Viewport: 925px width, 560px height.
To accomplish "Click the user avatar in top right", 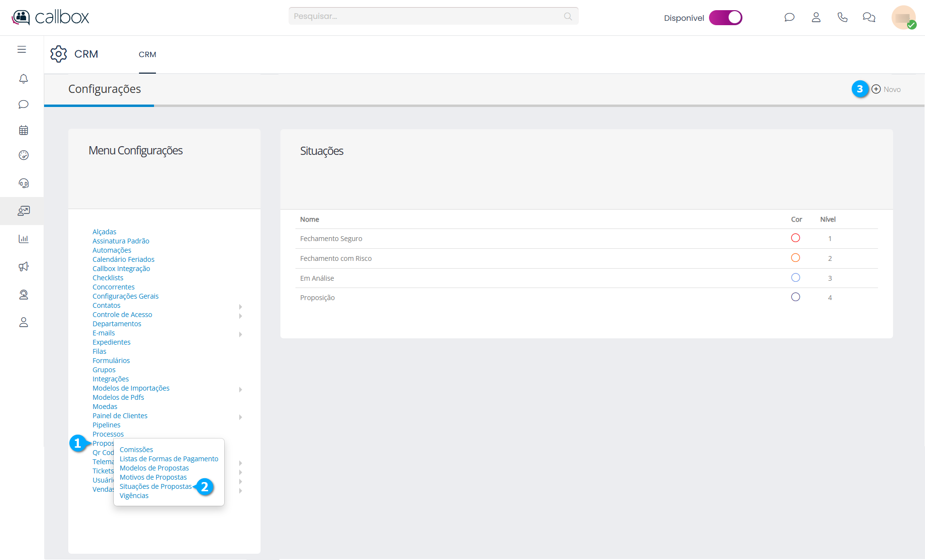I will click(x=903, y=17).
